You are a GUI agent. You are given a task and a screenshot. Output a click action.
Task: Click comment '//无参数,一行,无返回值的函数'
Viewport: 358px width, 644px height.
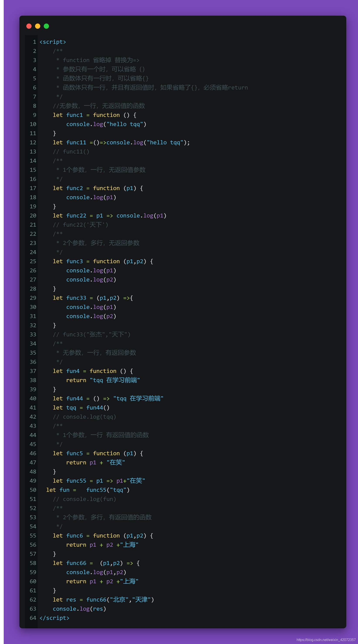(x=99, y=106)
